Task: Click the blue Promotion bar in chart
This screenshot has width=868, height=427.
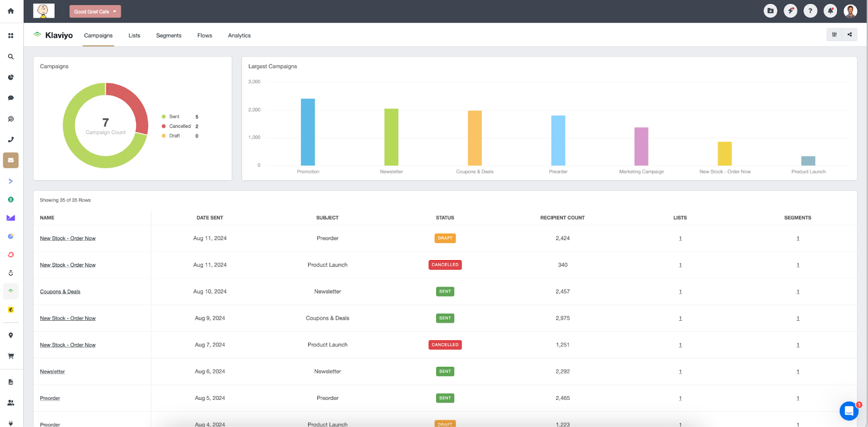Action: (308, 132)
